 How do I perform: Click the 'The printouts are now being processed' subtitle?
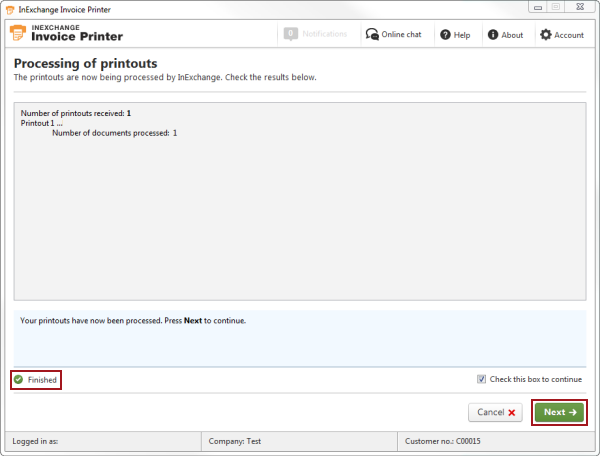165,77
